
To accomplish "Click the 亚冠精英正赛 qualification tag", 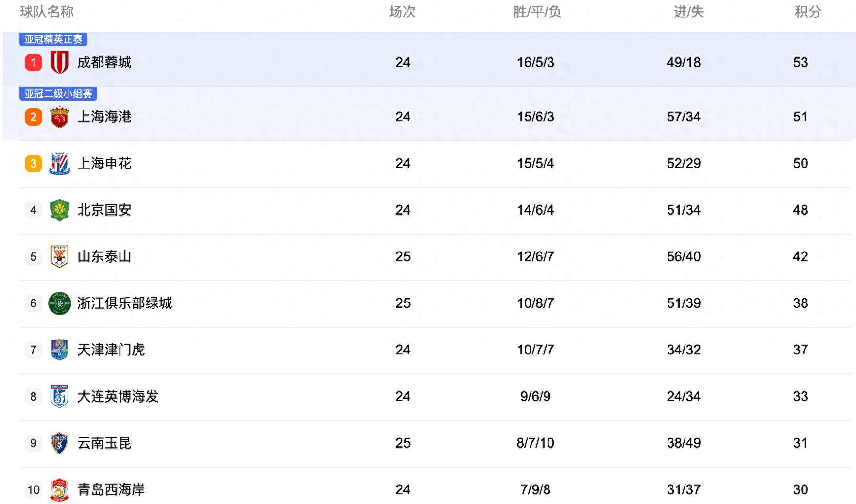I will tap(53, 39).
